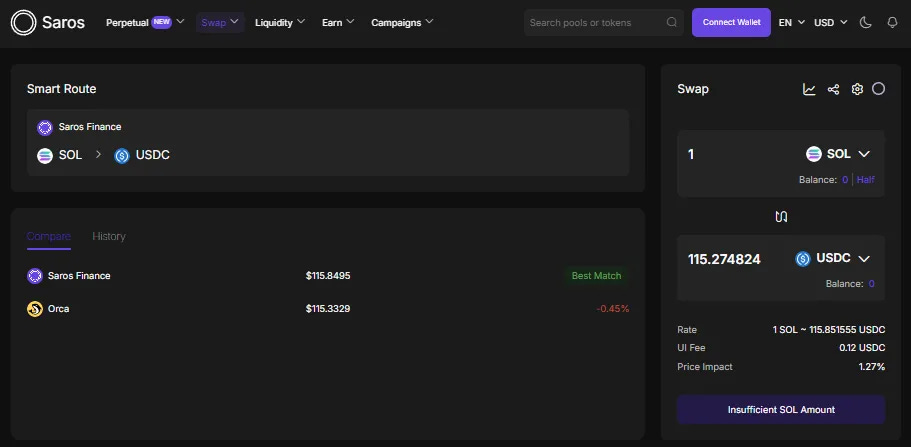Click the Connect Wallet button
The width and height of the screenshot is (911, 447).
pyautogui.click(x=731, y=23)
